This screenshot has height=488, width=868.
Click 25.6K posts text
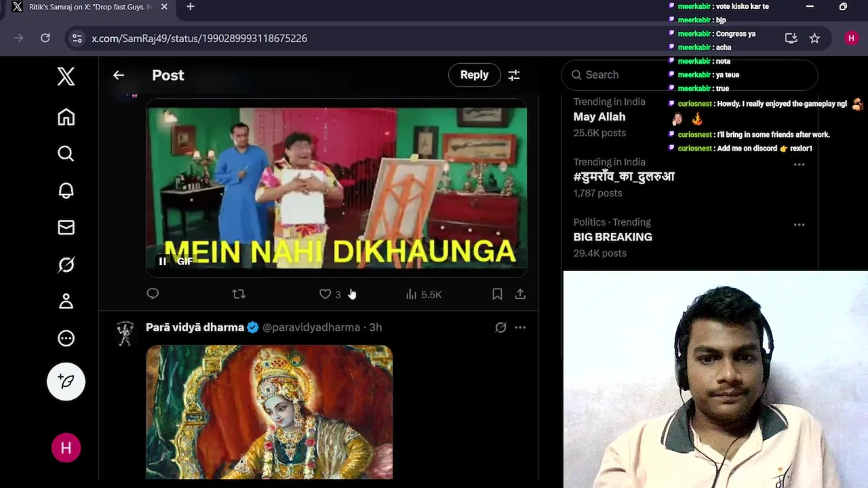599,133
